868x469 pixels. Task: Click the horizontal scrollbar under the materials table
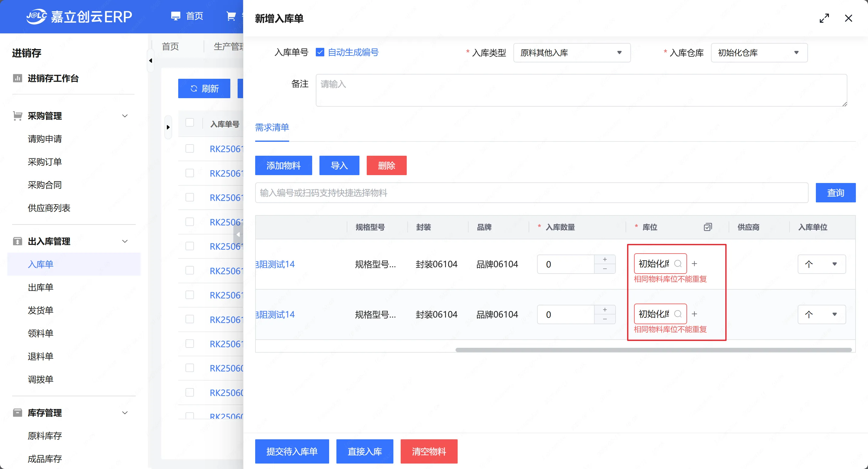coord(653,350)
